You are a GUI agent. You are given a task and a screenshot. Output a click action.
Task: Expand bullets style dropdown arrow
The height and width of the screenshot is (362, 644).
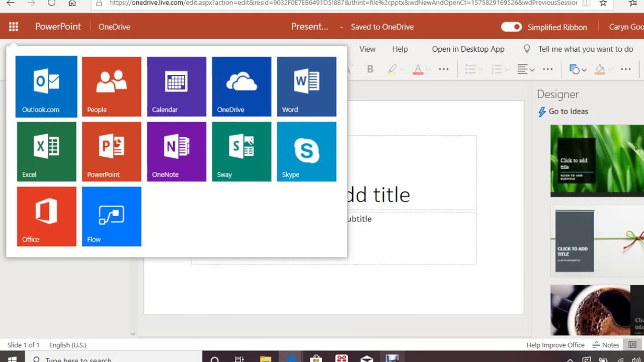(480, 69)
